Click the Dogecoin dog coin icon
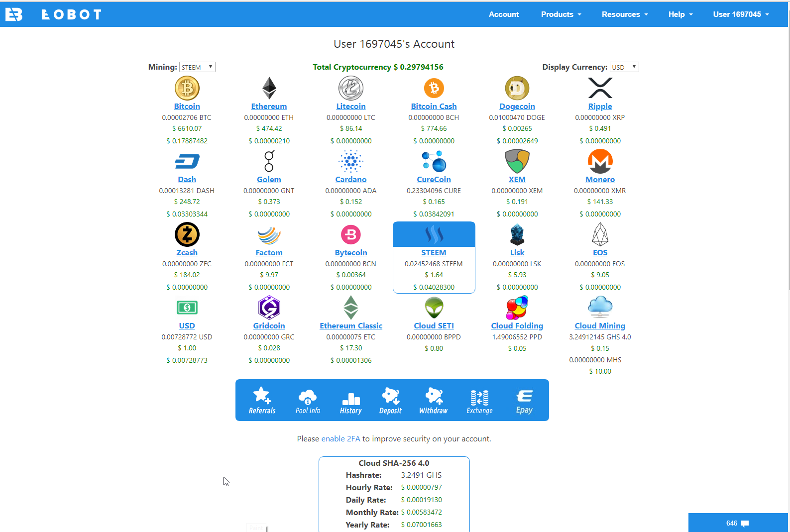Image resolution: width=790 pixels, height=532 pixels. (517, 88)
